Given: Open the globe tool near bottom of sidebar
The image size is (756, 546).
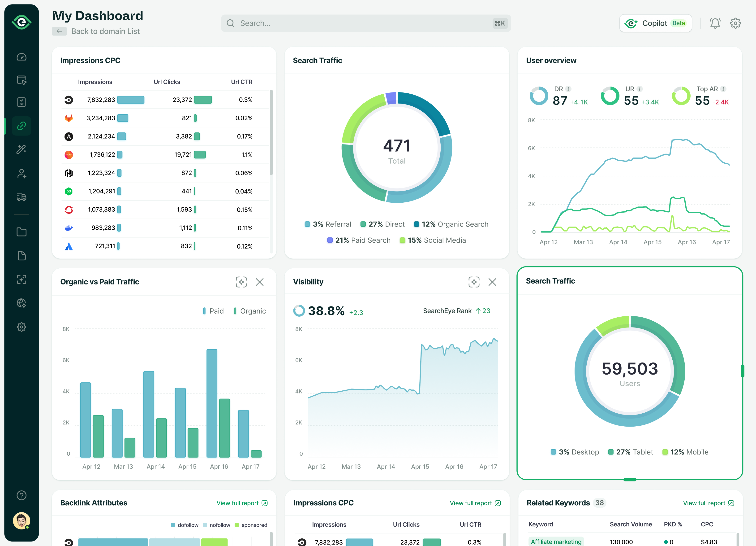Looking at the screenshot, I should [21, 303].
